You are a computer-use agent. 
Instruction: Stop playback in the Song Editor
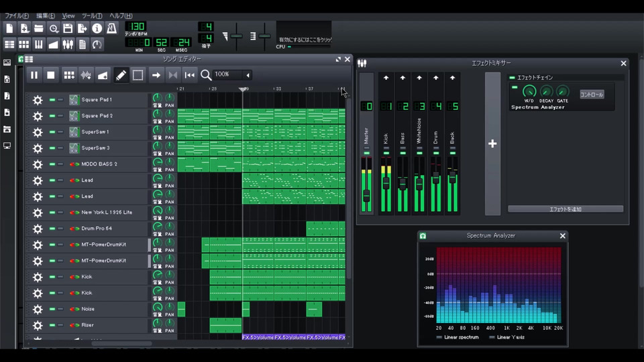51,75
